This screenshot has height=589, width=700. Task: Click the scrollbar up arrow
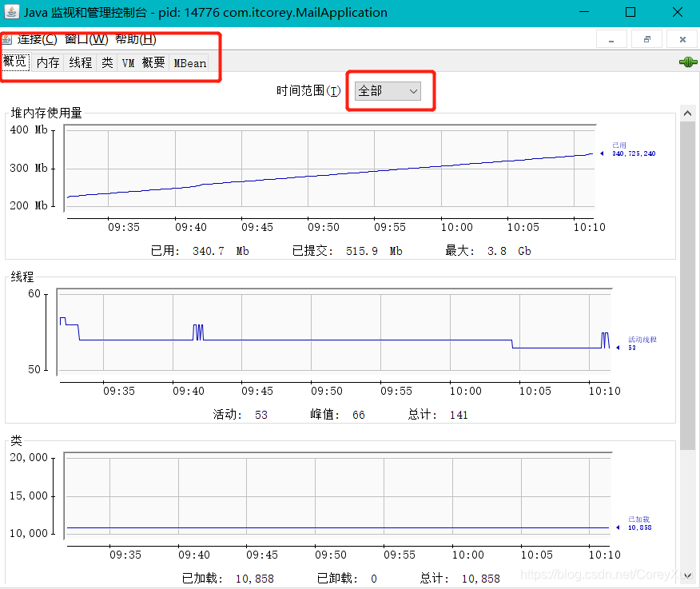[x=687, y=113]
